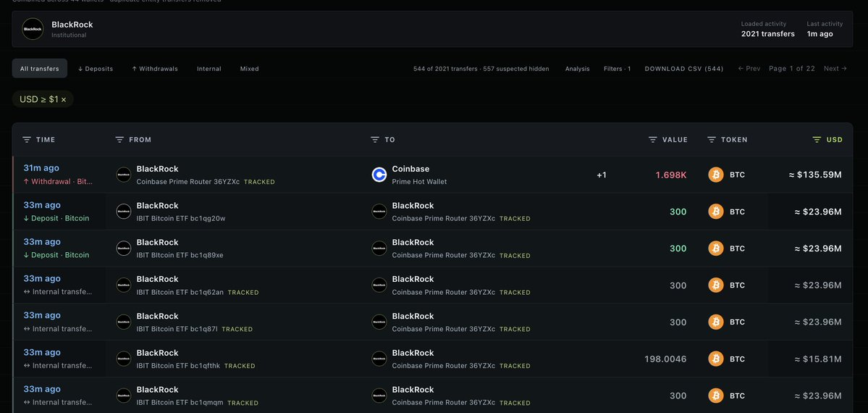
Task: Click the 1m ago last activity stat
Action: [819, 34]
